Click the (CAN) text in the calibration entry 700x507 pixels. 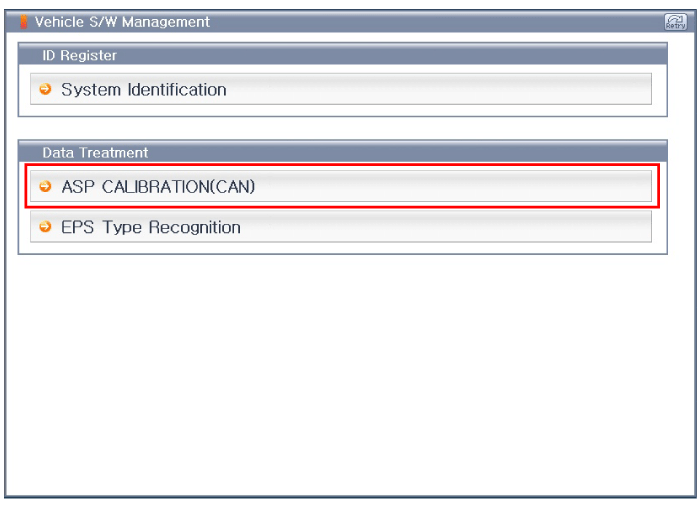tap(232, 186)
